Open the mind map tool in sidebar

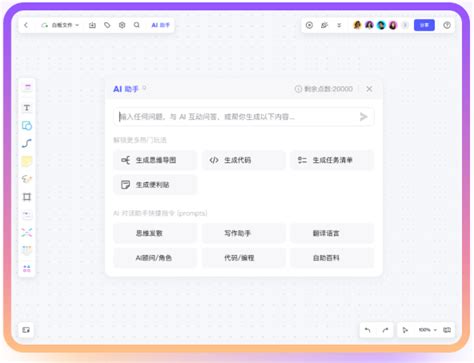(x=27, y=232)
